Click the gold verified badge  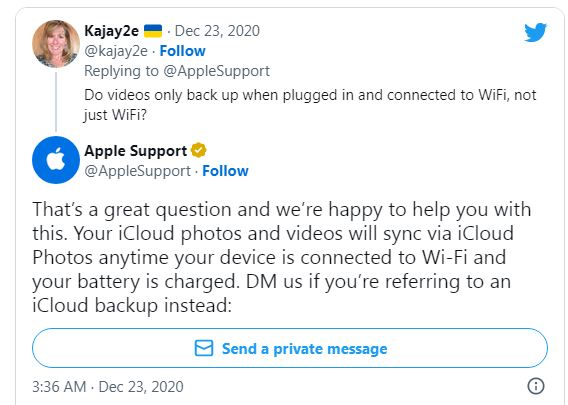tap(199, 150)
